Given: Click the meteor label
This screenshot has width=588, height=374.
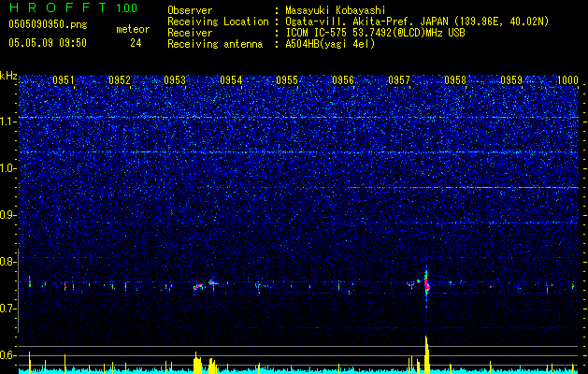Looking at the screenshot, I should pos(133,29).
